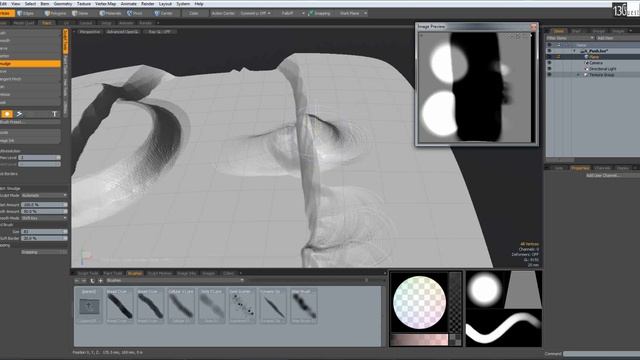Expand the Push.lxo tree node
Image resolution: width=640 pixels, height=360 pixels.
(575, 51)
